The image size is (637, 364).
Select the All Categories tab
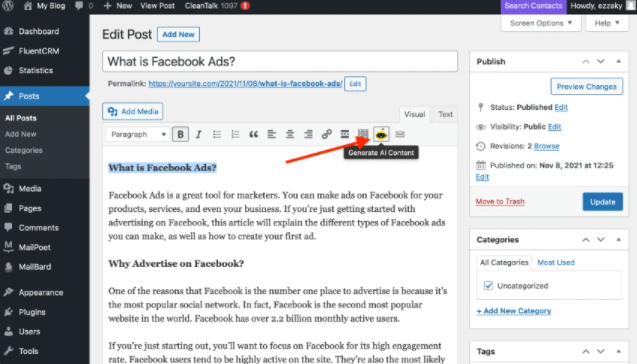(x=504, y=262)
